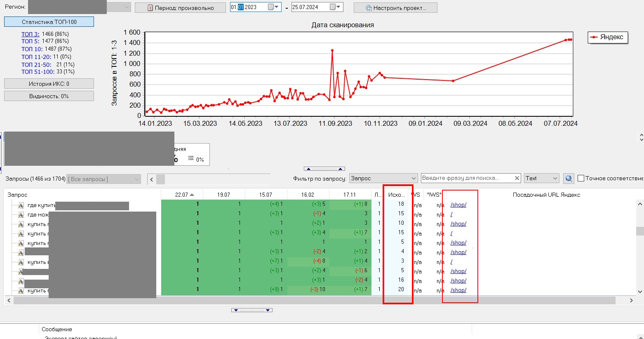Image resolution: width=644 pixels, height=339 pixels.
Task: Toggle the Яндекс series in chart legend
Action: coord(607,37)
